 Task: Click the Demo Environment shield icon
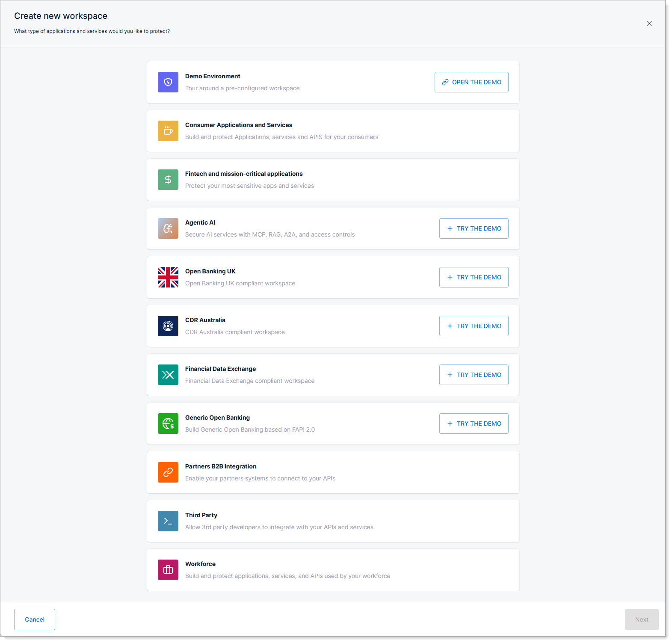[x=168, y=82]
